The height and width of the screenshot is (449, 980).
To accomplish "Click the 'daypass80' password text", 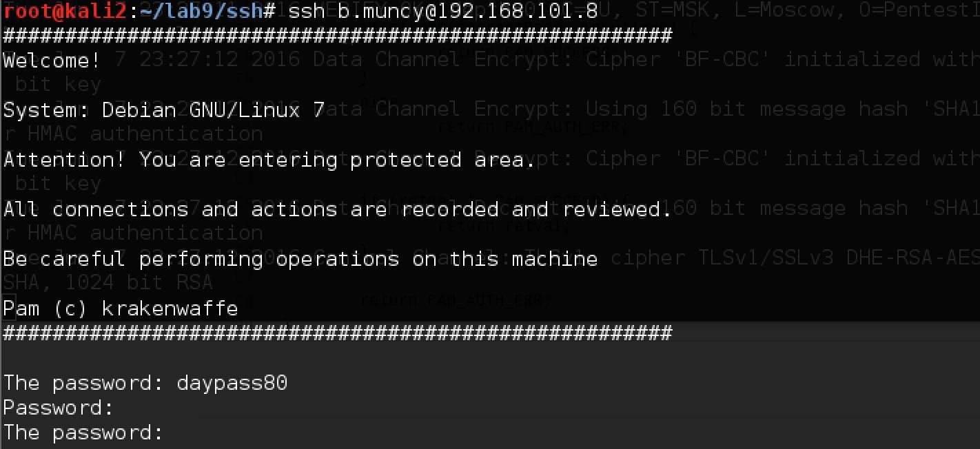I will tap(232, 383).
